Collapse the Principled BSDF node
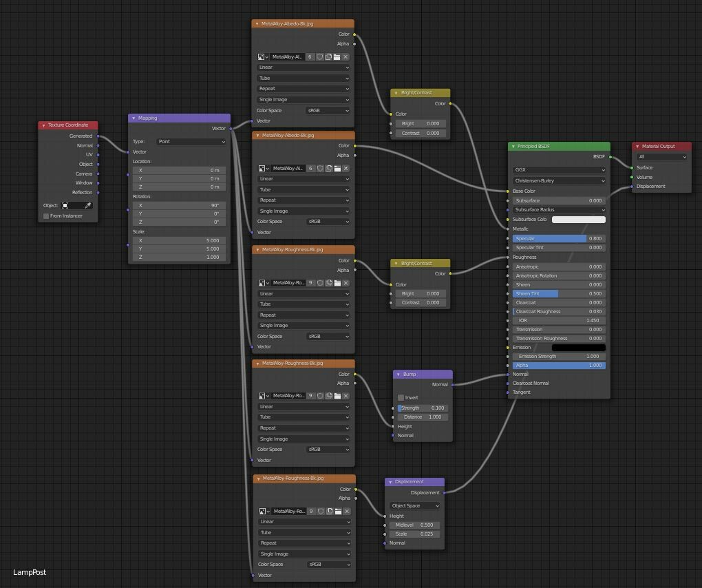Image resolution: width=702 pixels, height=588 pixels. click(x=513, y=147)
